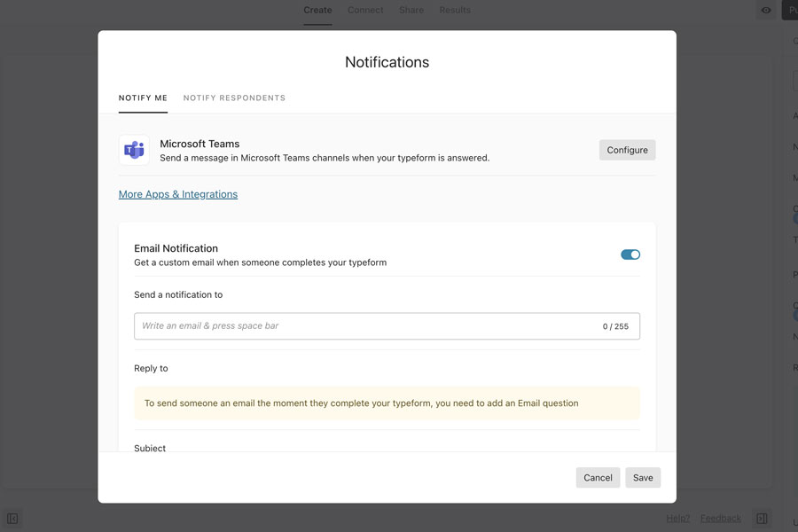Open the Help? link
The width and height of the screenshot is (798, 532).
pos(678,518)
